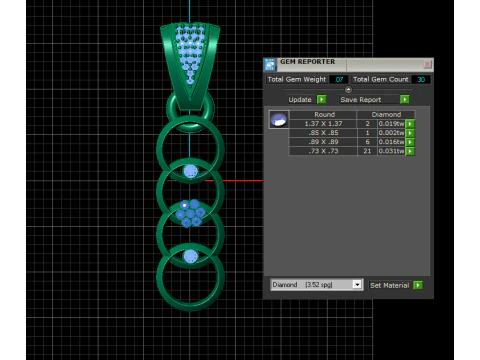The image size is (480, 360).
Task: Click the Total Gem Weight value field
Action: pyautogui.click(x=339, y=79)
